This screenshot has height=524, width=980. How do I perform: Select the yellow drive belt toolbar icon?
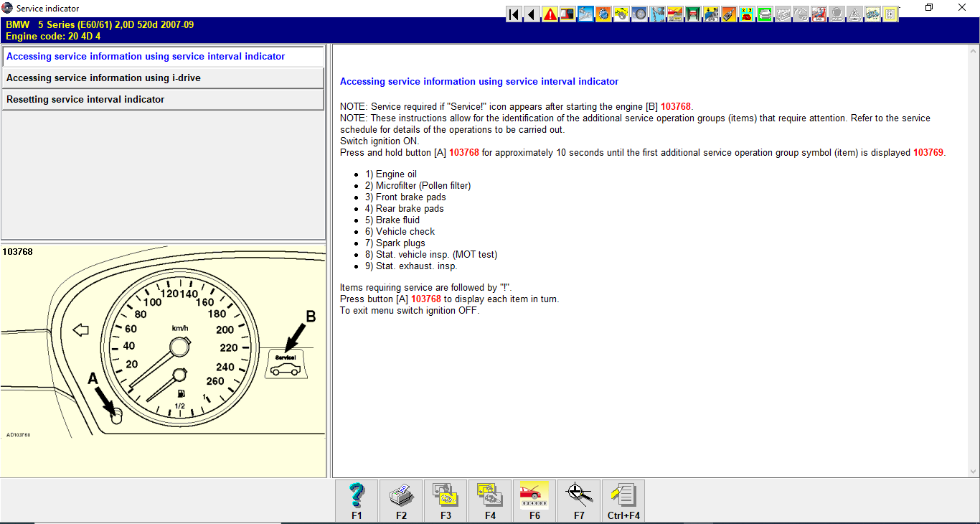click(621, 14)
